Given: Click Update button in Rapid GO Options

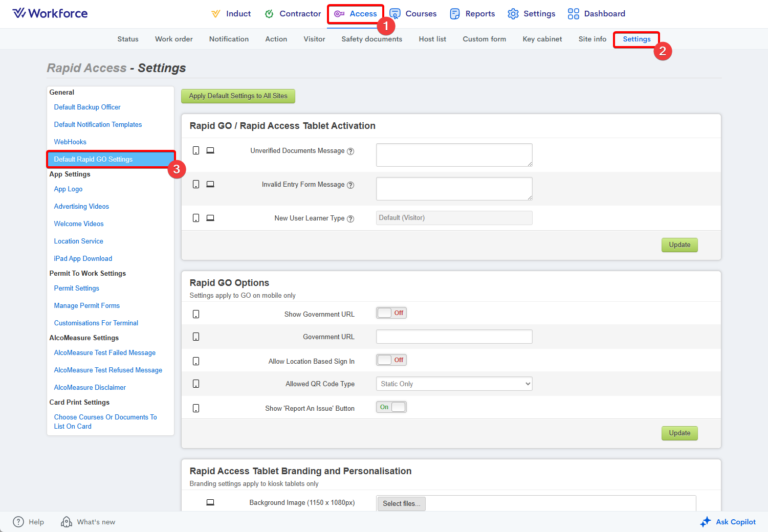Looking at the screenshot, I should [x=679, y=433].
